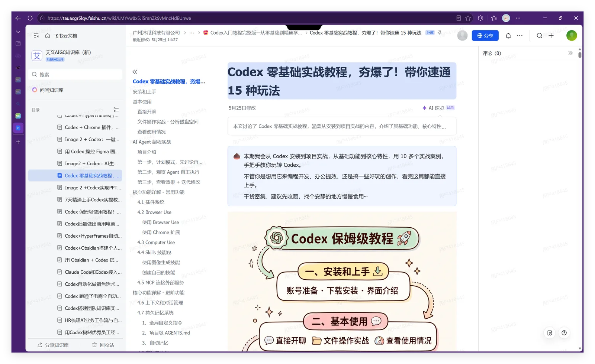Switch to the green MC vertical tab
Viewport: 595px width, 364px height.
point(18,116)
